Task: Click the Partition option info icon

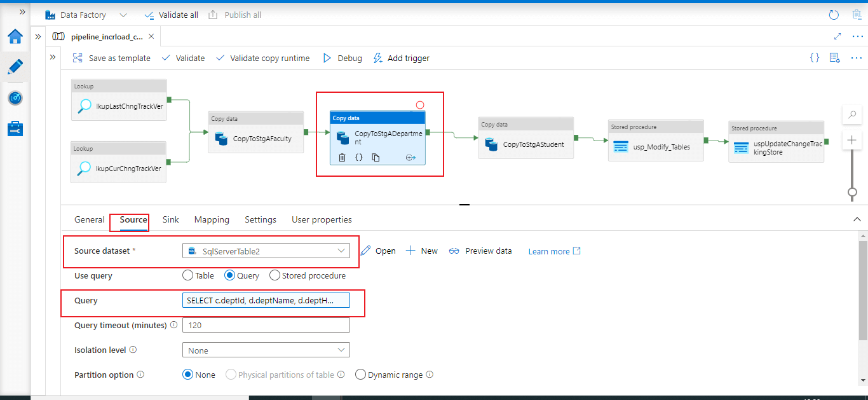Action: tap(140, 375)
